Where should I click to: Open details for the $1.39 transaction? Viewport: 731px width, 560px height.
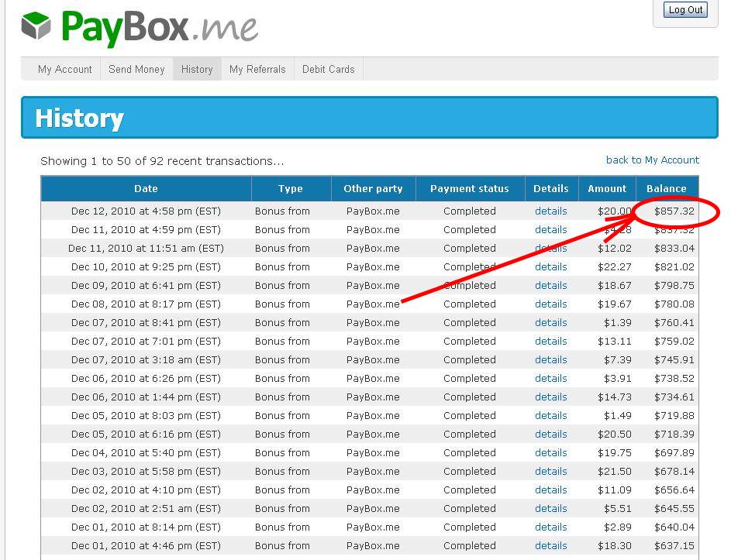point(550,322)
